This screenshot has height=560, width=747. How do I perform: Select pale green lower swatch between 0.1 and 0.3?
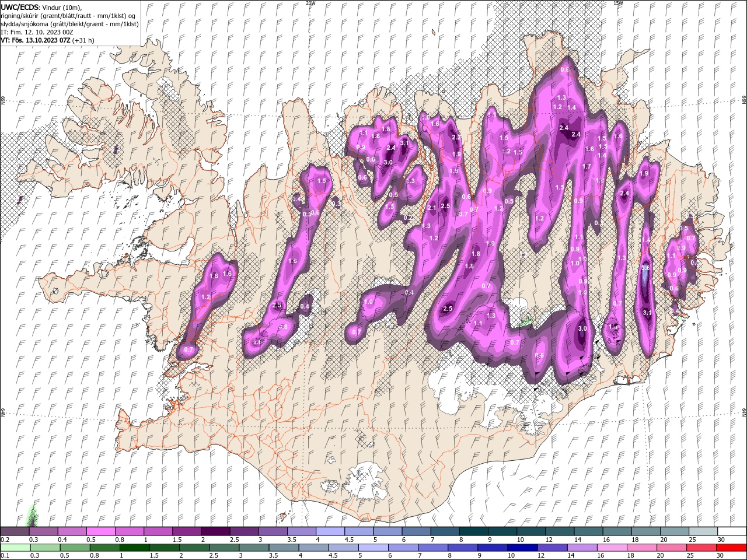[15, 548]
